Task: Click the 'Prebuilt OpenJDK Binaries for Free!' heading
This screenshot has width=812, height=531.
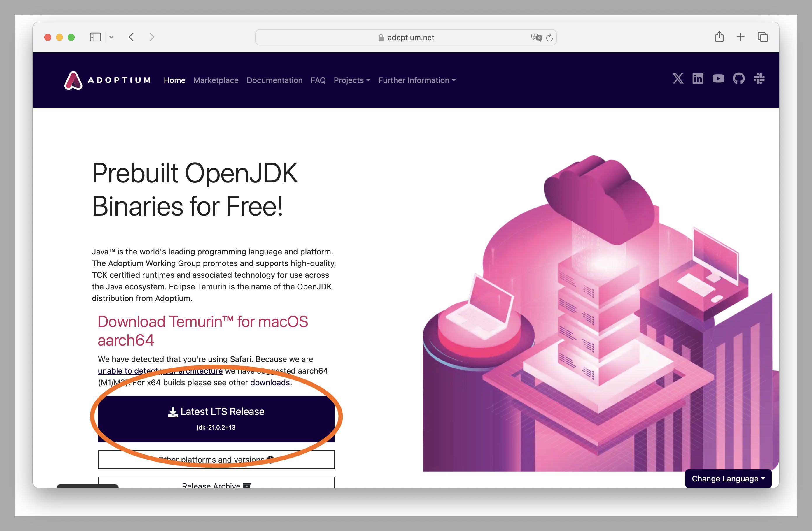Action: (x=195, y=189)
